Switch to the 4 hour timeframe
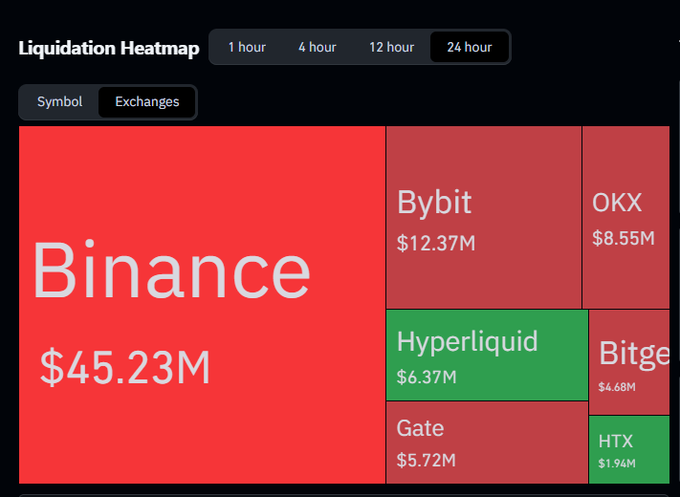This screenshot has height=497, width=680. coord(317,47)
